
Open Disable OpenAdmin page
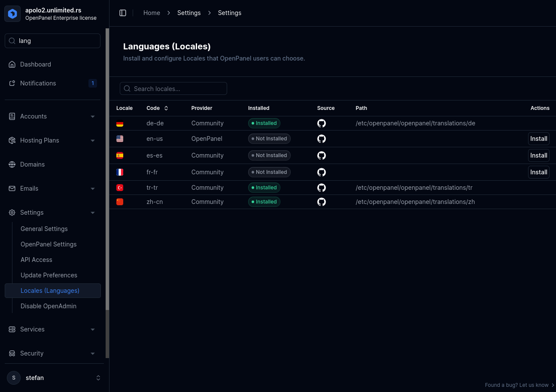(49, 306)
